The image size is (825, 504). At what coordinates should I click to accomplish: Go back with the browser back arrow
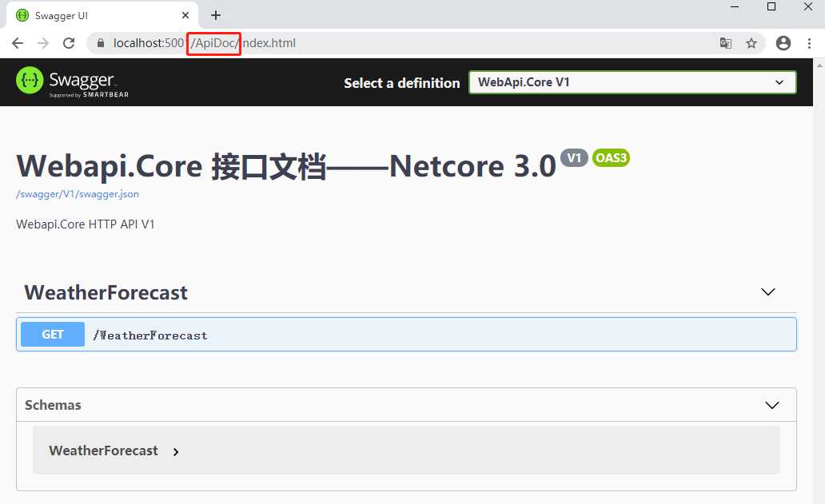click(x=18, y=43)
